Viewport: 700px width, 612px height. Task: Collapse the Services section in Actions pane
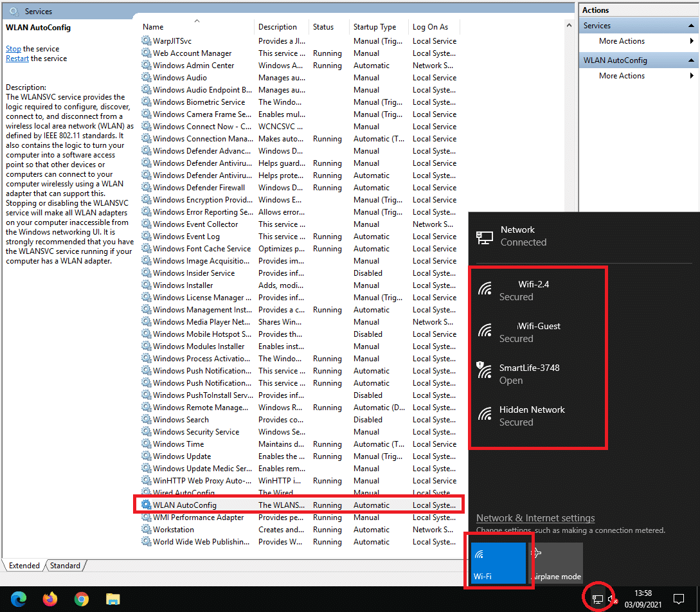click(x=691, y=26)
